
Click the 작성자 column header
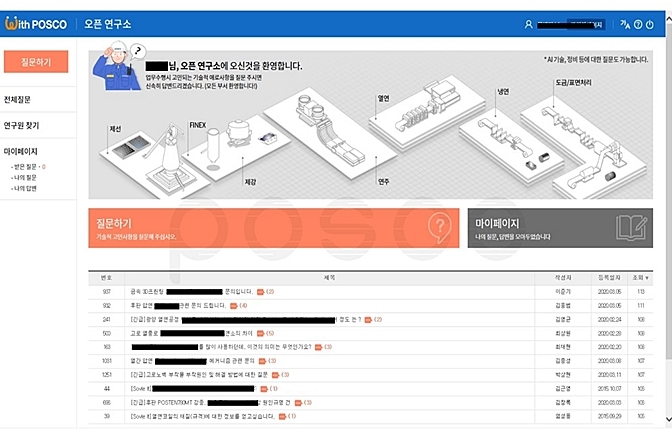click(x=563, y=278)
